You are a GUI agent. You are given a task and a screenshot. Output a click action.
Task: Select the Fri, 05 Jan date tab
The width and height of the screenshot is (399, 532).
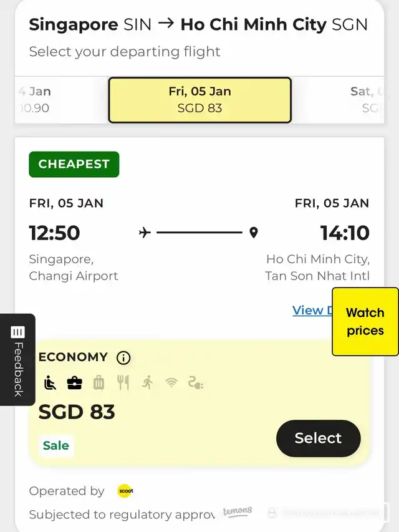click(200, 100)
